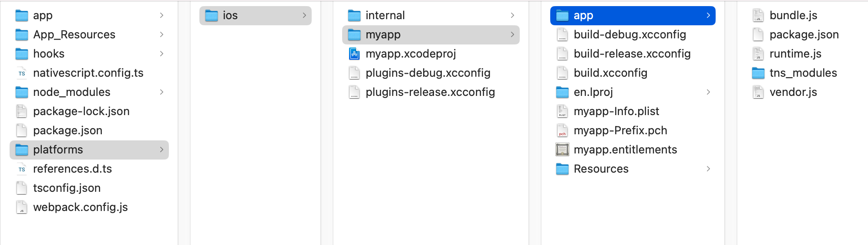Viewport: 868px width, 245px height.
Task: Select 'package.json' in the last column
Action: pos(804,34)
